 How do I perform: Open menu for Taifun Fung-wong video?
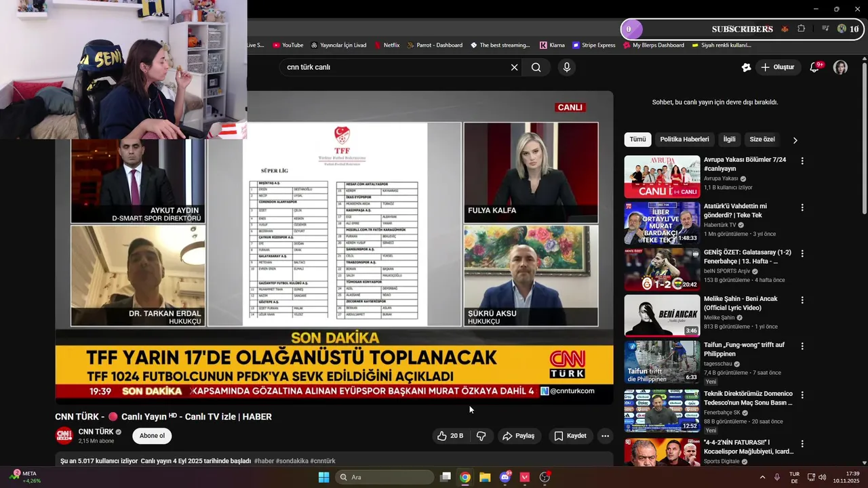pyautogui.click(x=802, y=346)
